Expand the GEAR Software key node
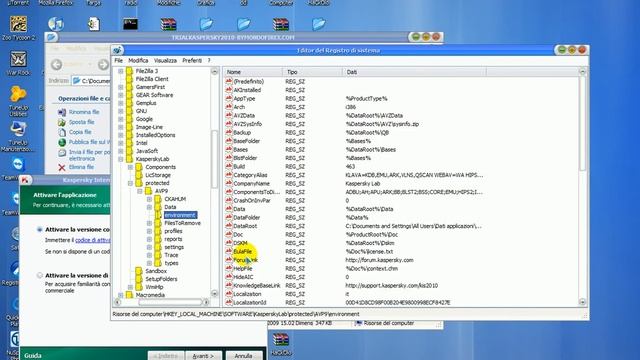The height and width of the screenshot is (360, 640). [x=121, y=95]
